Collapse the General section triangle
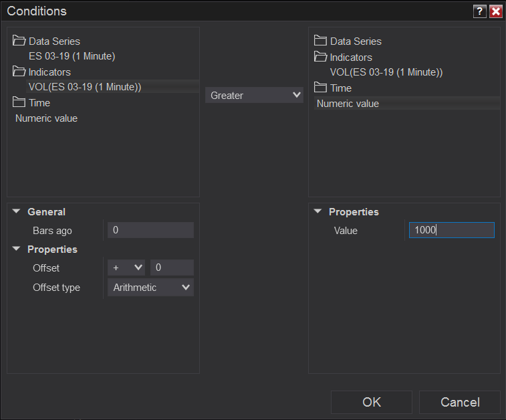 pyautogui.click(x=16, y=211)
